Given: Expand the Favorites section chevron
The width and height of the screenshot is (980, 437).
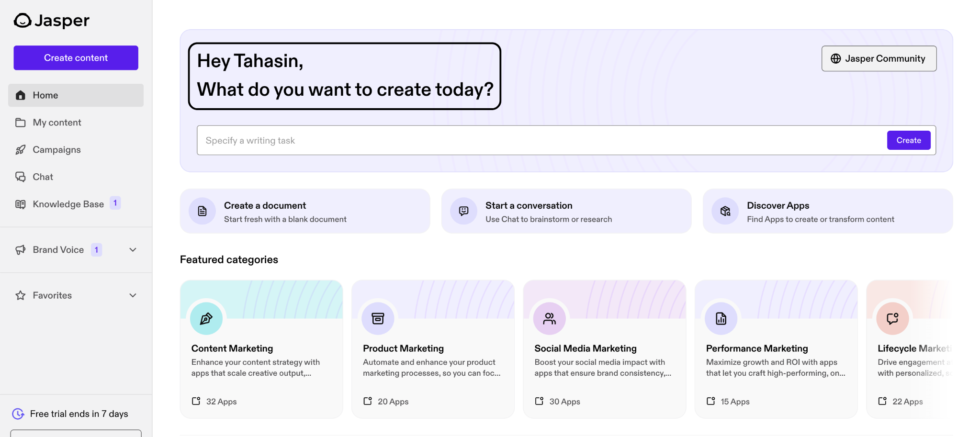Looking at the screenshot, I should click(133, 296).
